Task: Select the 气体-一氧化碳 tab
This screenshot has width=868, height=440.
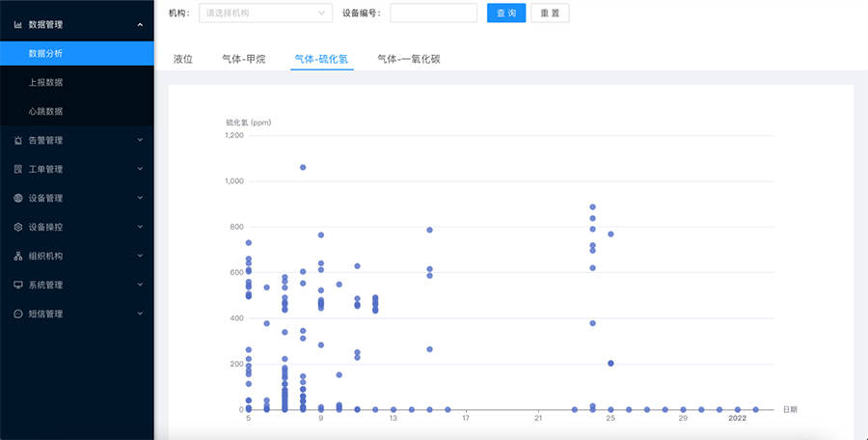Action: tap(409, 60)
